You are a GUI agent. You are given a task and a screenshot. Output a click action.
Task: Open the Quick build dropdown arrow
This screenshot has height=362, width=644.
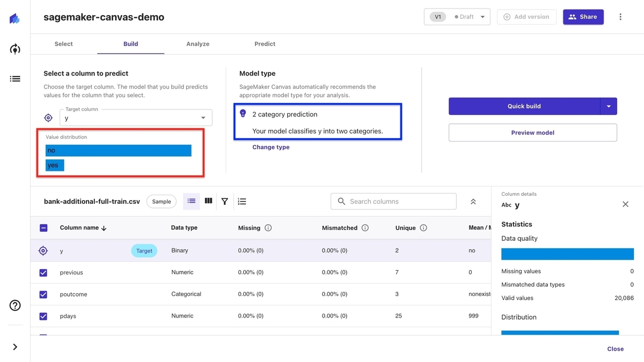609,106
